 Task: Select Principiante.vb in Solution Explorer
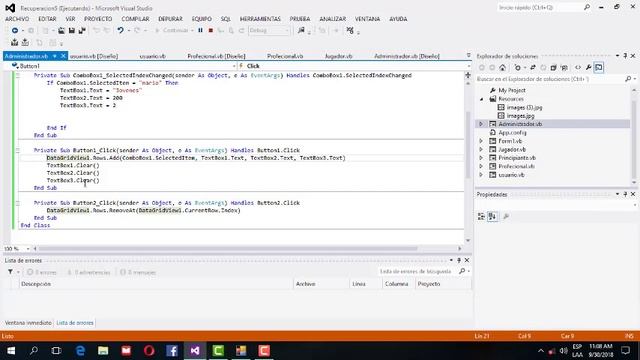[517, 158]
